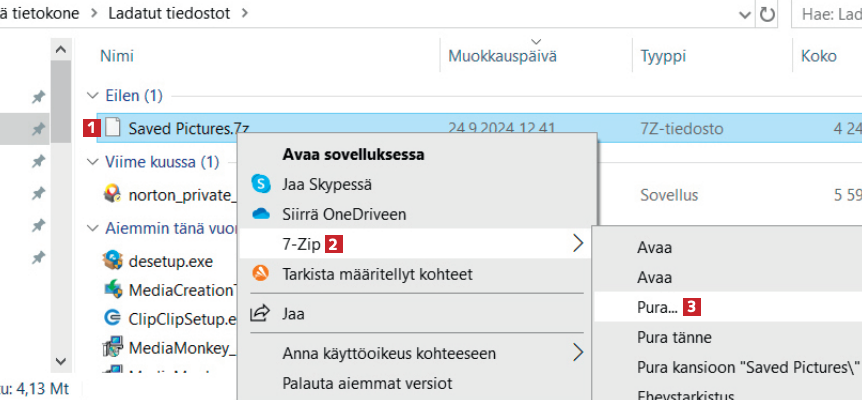Select Pura tänne extraction option

[x=674, y=337]
